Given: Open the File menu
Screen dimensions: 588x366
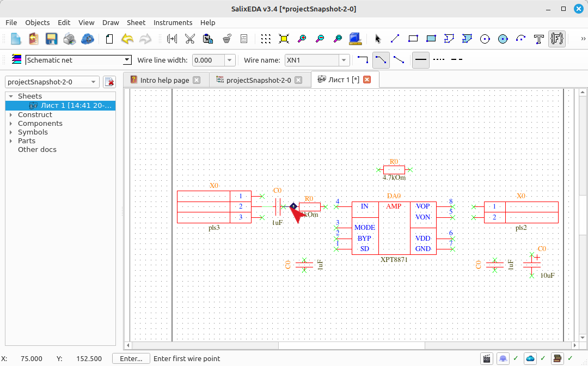Looking at the screenshot, I should pyautogui.click(x=11, y=22).
